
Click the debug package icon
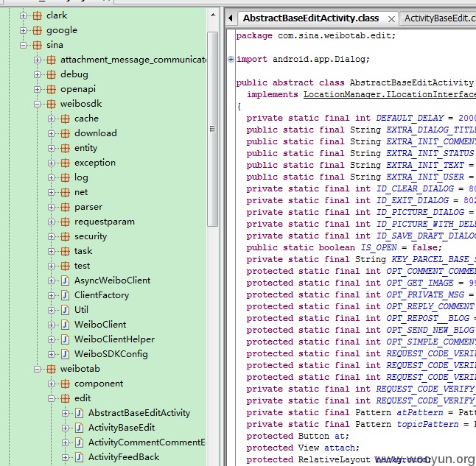coord(51,74)
